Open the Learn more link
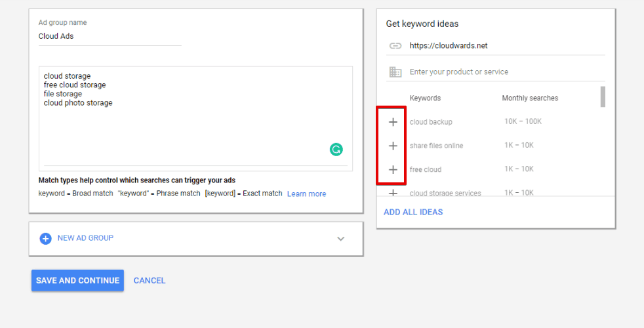This screenshot has height=328, width=644. click(x=306, y=194)
